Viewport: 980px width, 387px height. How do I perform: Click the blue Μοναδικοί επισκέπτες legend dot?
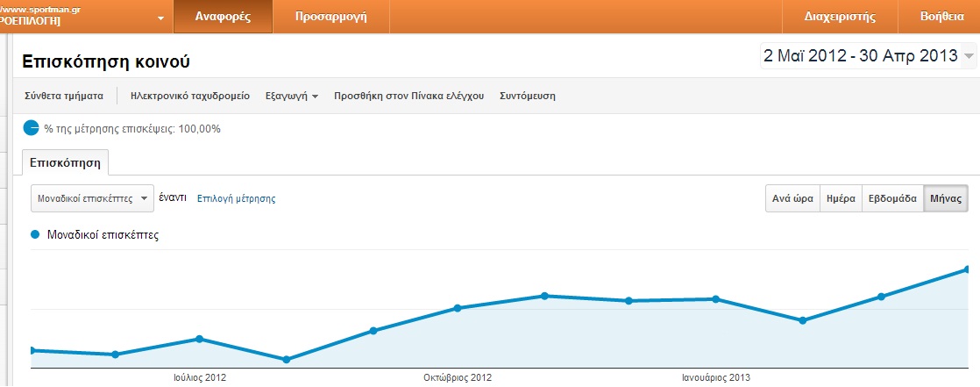coord(35,235)
